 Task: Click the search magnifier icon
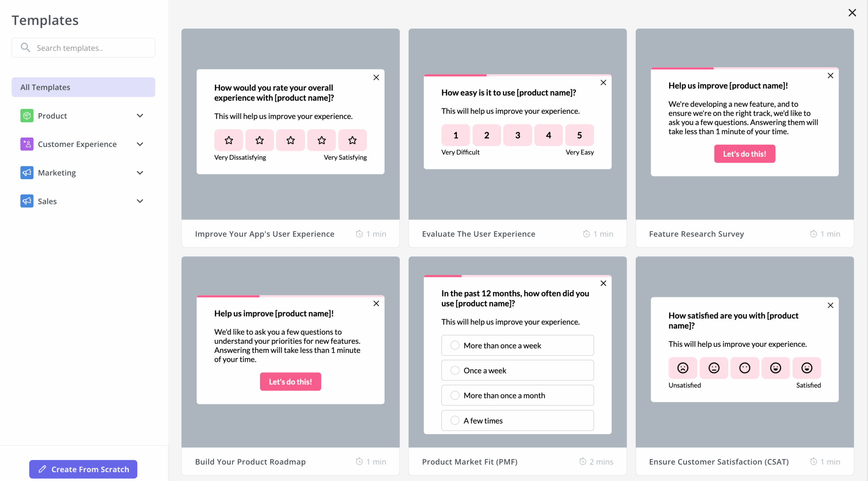[x=25, y=47]
